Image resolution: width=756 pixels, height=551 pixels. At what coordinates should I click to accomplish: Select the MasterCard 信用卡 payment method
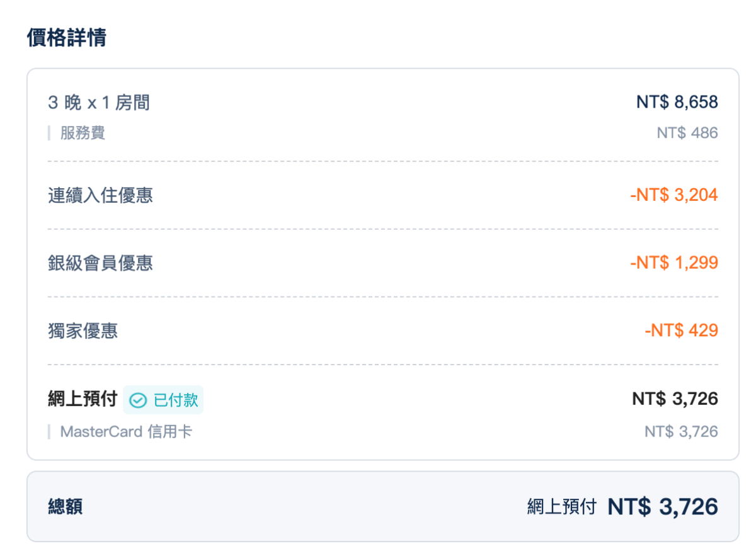pos(126,432)
